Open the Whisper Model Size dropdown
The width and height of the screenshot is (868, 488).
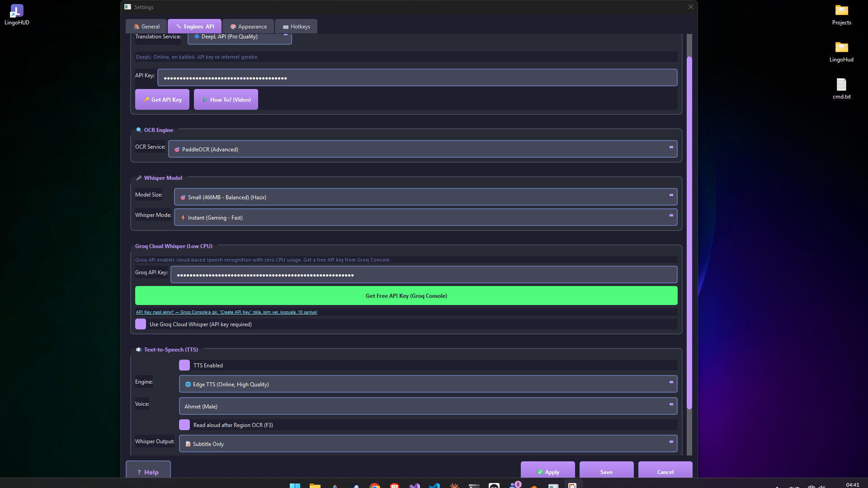(x=425, y=197)
